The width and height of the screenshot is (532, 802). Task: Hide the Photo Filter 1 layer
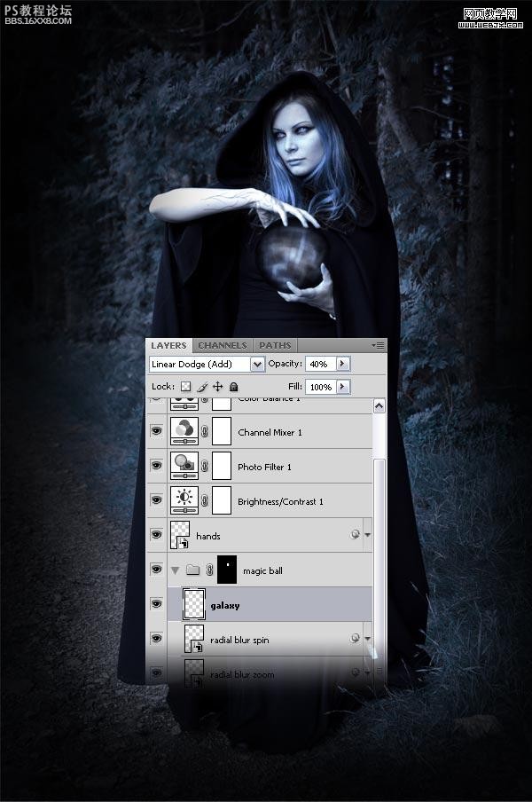coord(157,466)
